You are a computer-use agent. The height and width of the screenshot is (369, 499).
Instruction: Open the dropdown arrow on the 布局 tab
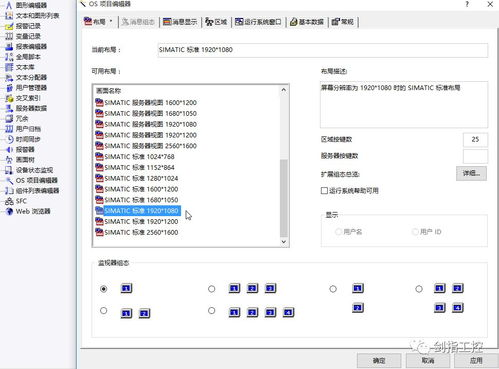[x=111, y=22]
